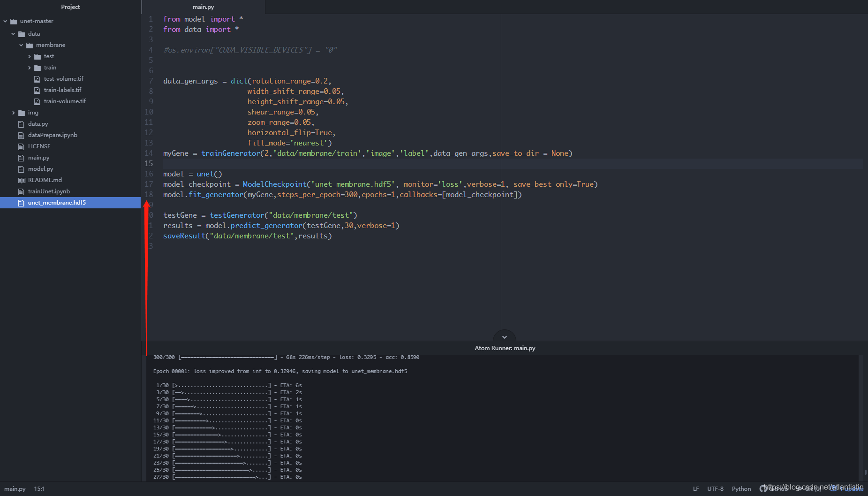Change the UTF-8 encoding selector
Screen dimensions: 868x496
click(x=715, y=489)
